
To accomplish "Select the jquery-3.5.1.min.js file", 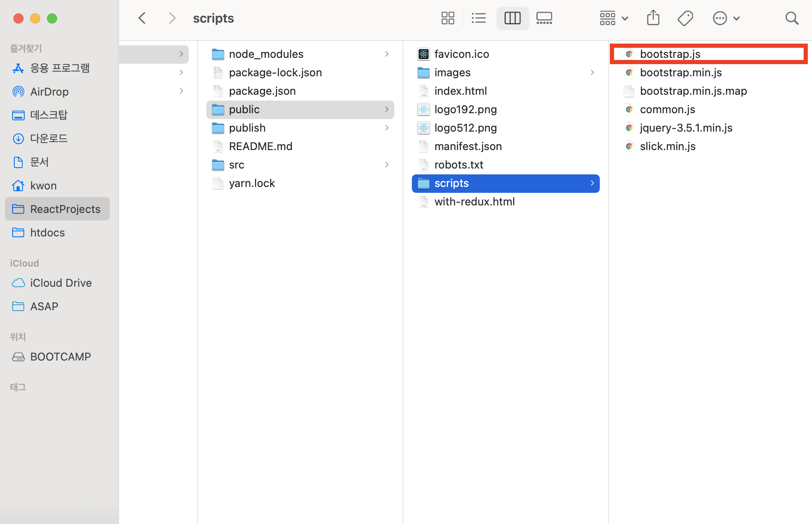I will tap(686, 128).
